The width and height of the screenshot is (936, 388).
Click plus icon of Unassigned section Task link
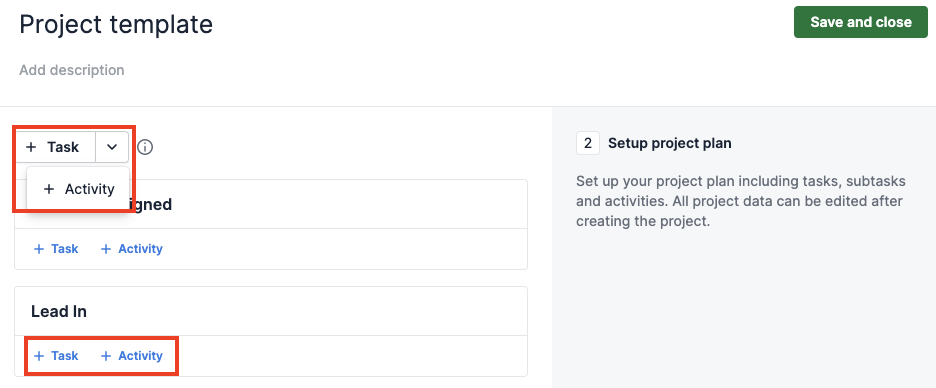[39, 249]
